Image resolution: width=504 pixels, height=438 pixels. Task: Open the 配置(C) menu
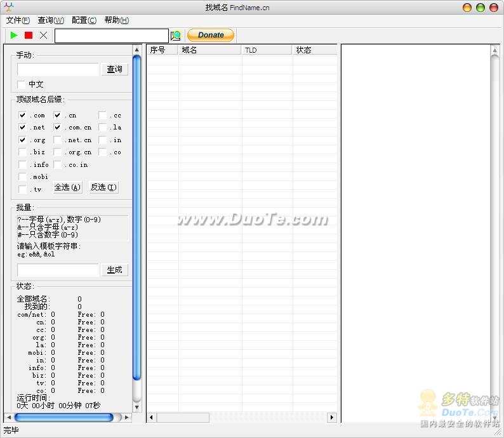tap(84, 20)
